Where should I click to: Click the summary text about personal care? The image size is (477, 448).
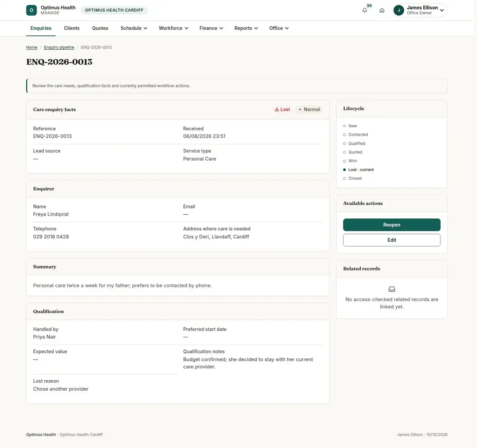[122, 286]
